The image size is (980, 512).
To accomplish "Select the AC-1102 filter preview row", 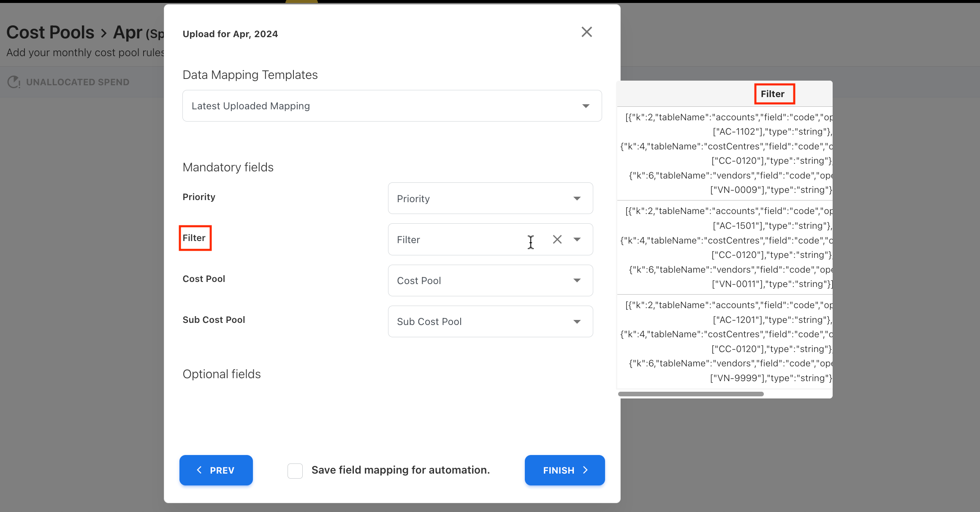I will point(725,153).
